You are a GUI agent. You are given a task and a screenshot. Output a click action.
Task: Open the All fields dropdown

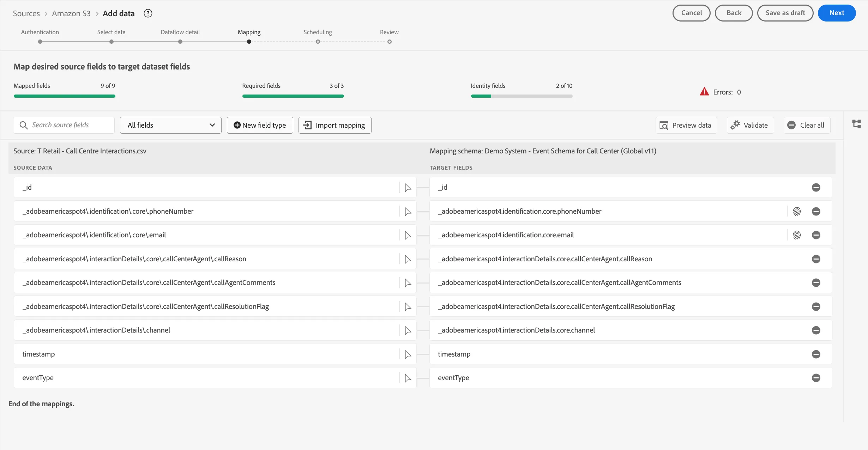point(171,125)
